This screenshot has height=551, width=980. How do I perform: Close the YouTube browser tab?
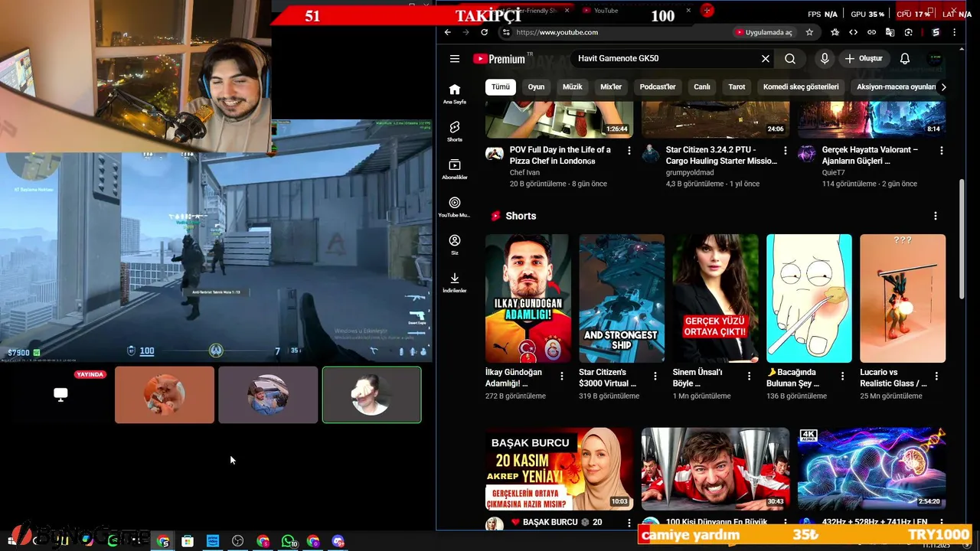[688, 11]
